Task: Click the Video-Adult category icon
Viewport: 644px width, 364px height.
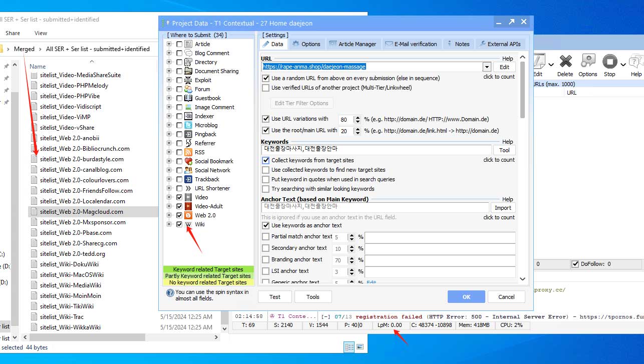Action: (188, 206)
